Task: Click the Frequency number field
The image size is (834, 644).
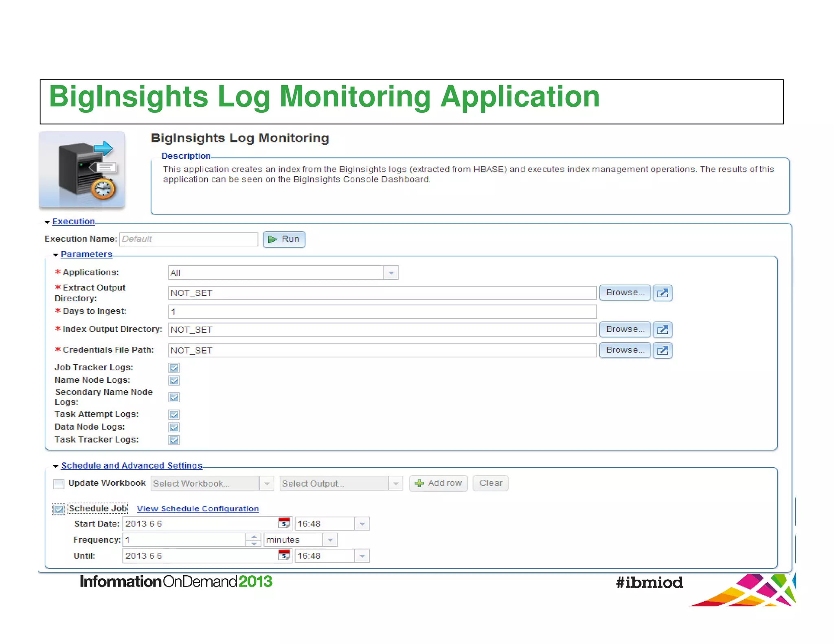Action: coord(184,540)
